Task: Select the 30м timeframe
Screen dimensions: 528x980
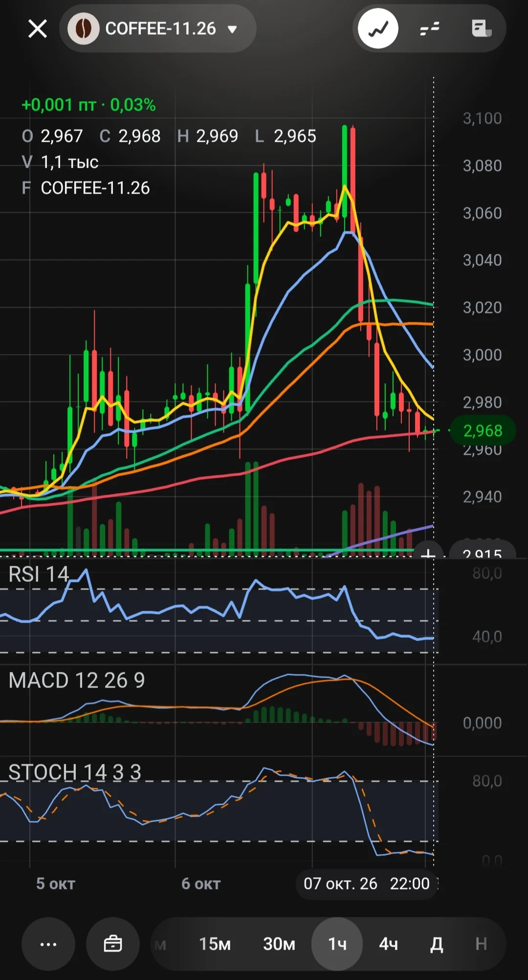Action: [x=279, y=944]
